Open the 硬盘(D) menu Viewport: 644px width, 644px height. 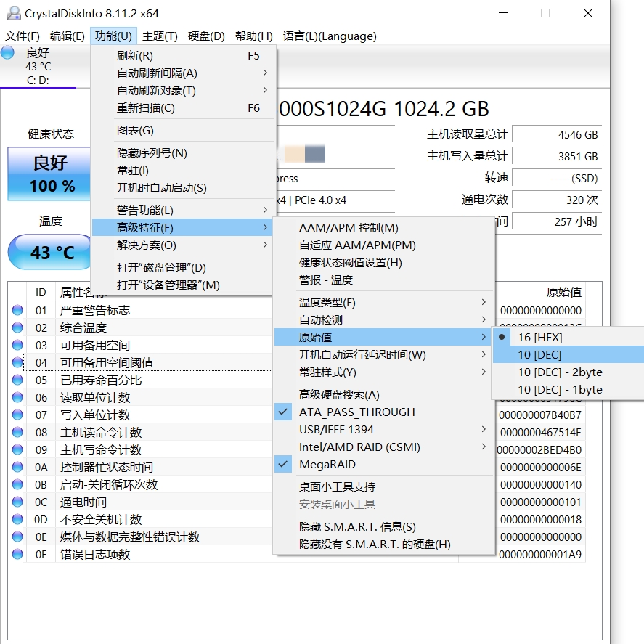click(x=206, y=36)
